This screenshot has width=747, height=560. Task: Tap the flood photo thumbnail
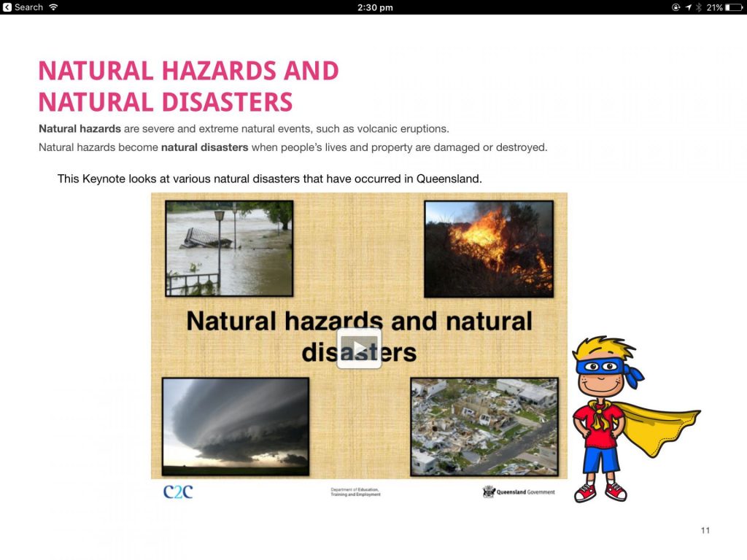pyautogui.click(x=229, y=248)
